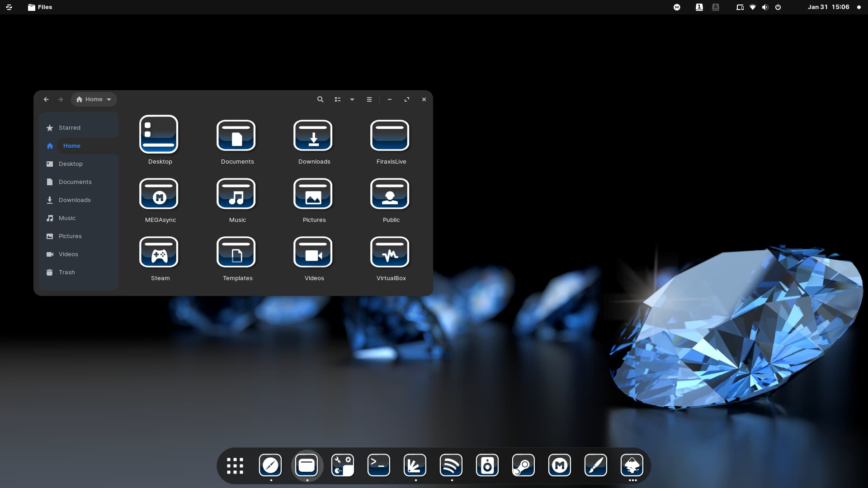This screenshot has height=488, width=868.
Task: Launch Spotify from the dock
Action: coord(451,465)
